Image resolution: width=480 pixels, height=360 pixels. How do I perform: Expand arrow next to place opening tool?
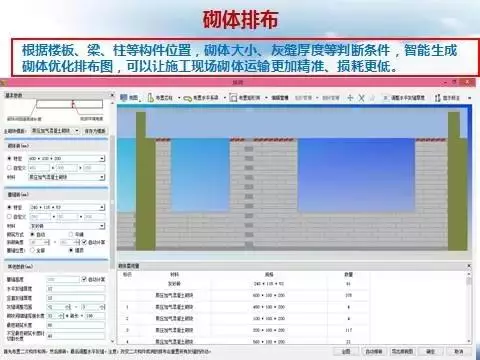[266, 98]
